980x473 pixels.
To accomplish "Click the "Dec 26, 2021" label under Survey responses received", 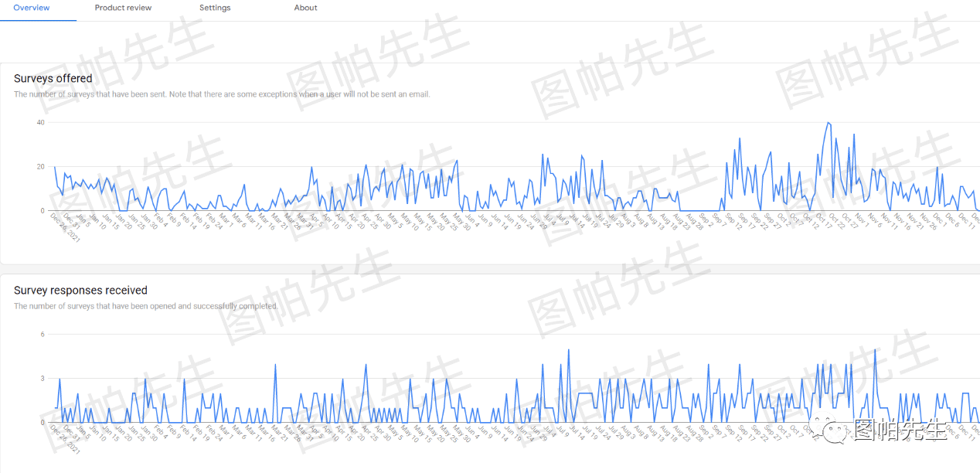I will [x=66, y=440].
